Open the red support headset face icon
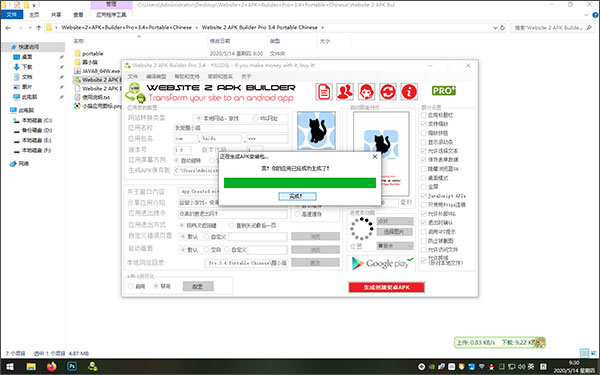 366,92
